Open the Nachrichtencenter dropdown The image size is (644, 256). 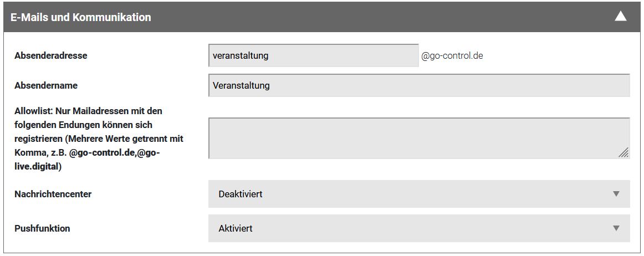418,194
